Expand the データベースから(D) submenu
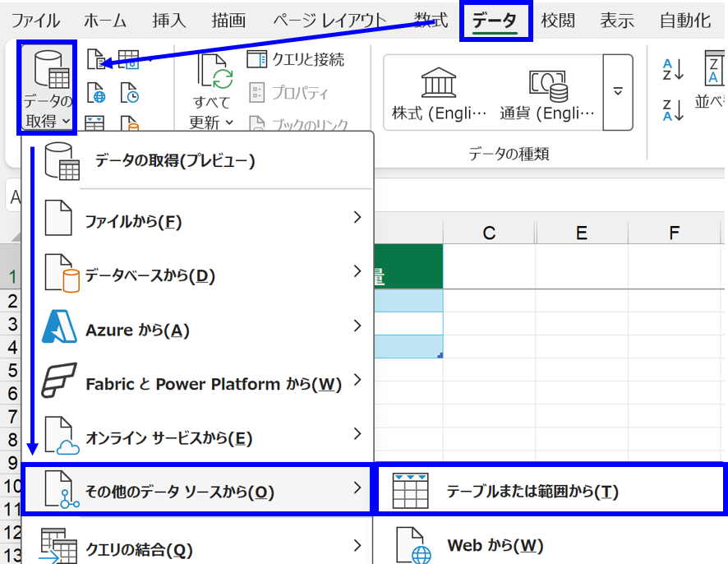 197,272
